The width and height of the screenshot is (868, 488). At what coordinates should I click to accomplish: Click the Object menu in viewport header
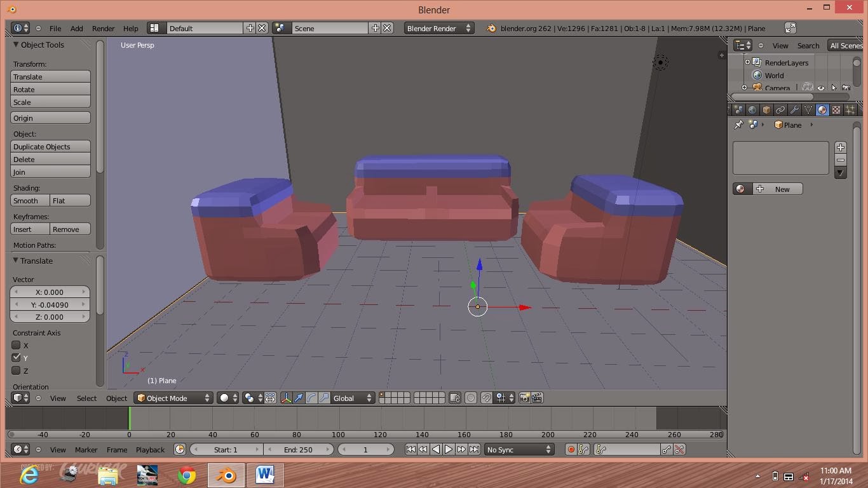[x=116, y=398]
